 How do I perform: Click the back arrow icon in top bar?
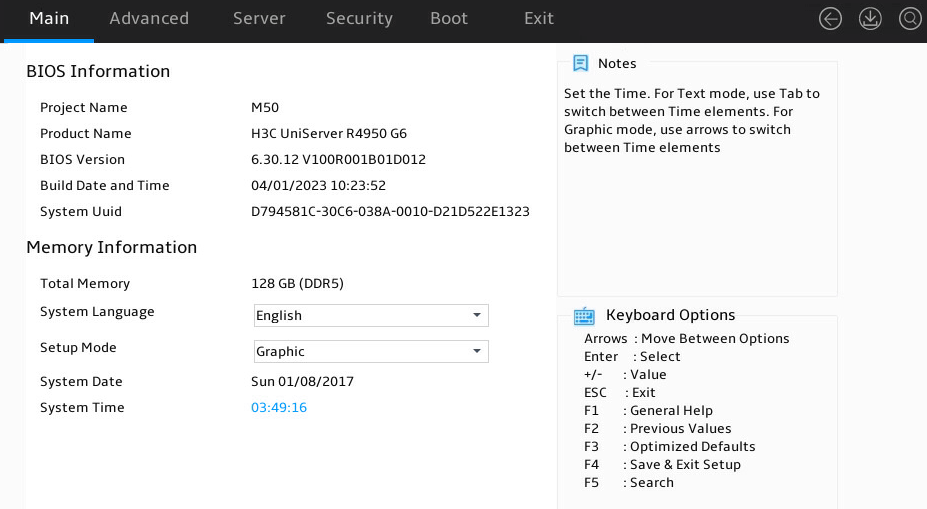pos(830,19)
